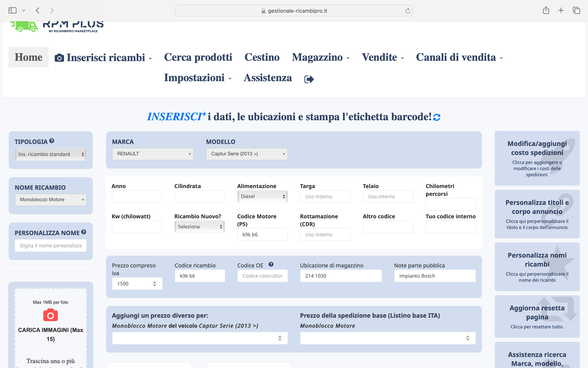
Task: Click the Digita il nome personalizzato field
Action: click(51, 246)
